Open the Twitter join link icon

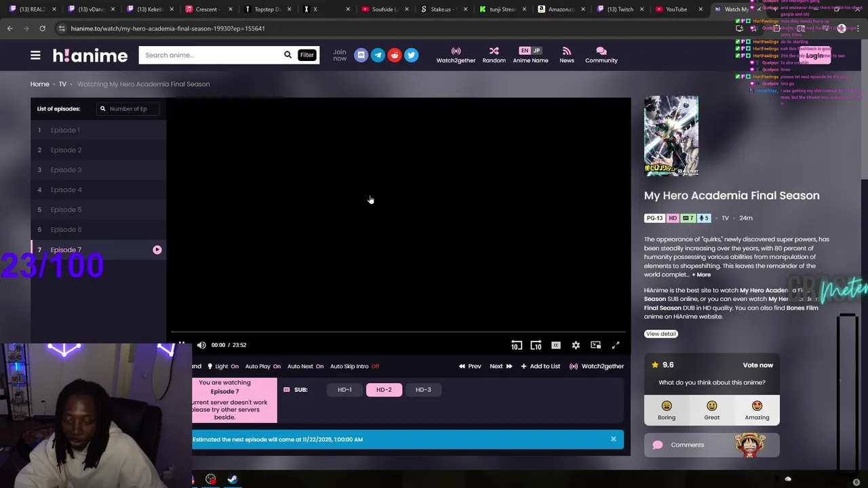click(x=411, y=55)
